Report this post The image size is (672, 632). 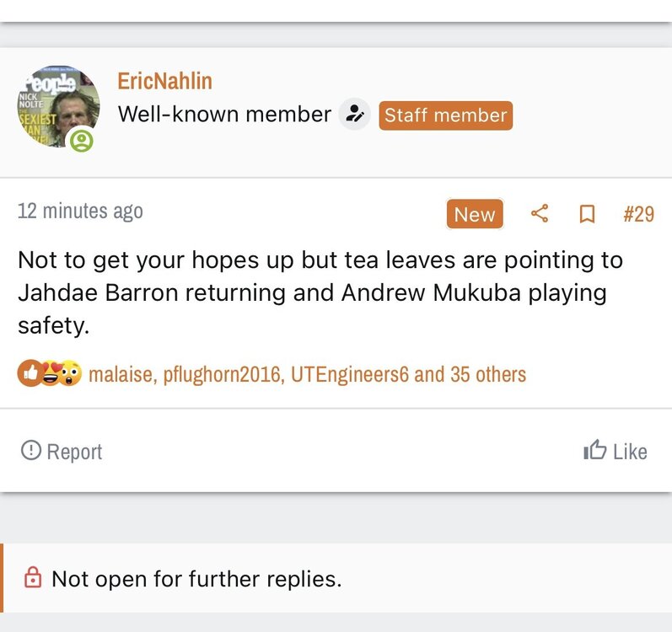click(62, 452)
